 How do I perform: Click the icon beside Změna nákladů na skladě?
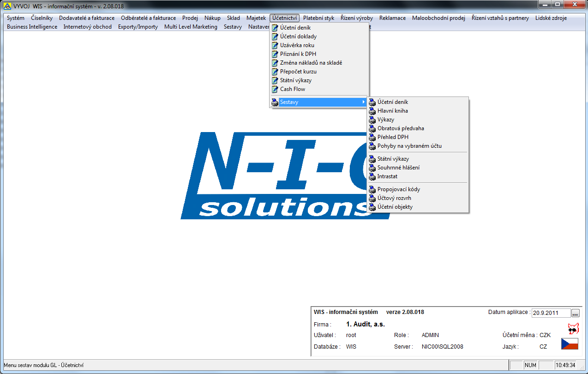(275, 63)
